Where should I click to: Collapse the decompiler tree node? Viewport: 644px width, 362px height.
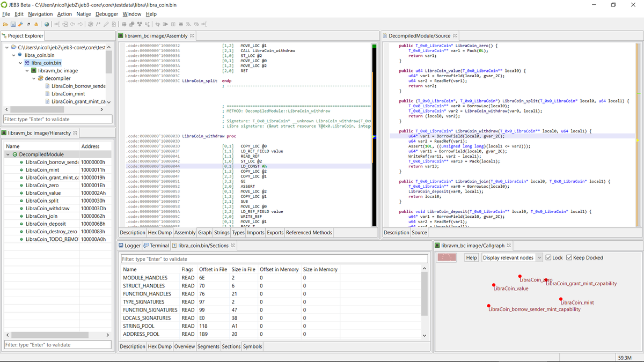pos(33,78)
